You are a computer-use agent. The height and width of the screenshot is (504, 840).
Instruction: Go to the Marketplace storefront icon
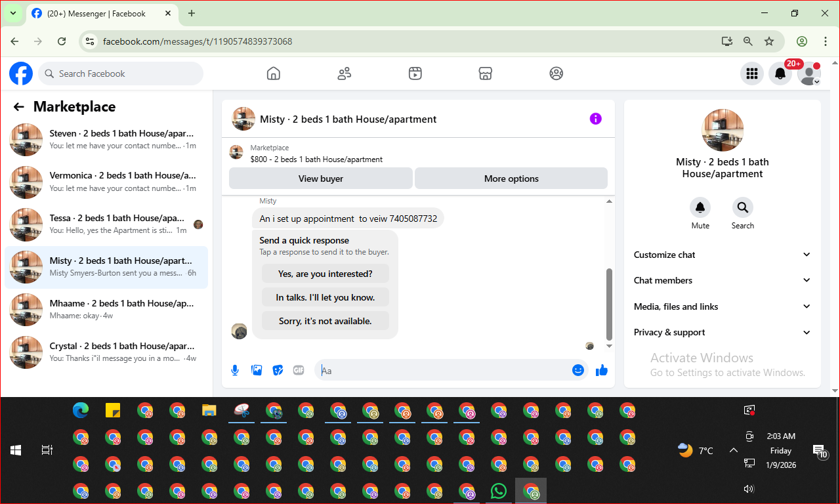point(486,73)
